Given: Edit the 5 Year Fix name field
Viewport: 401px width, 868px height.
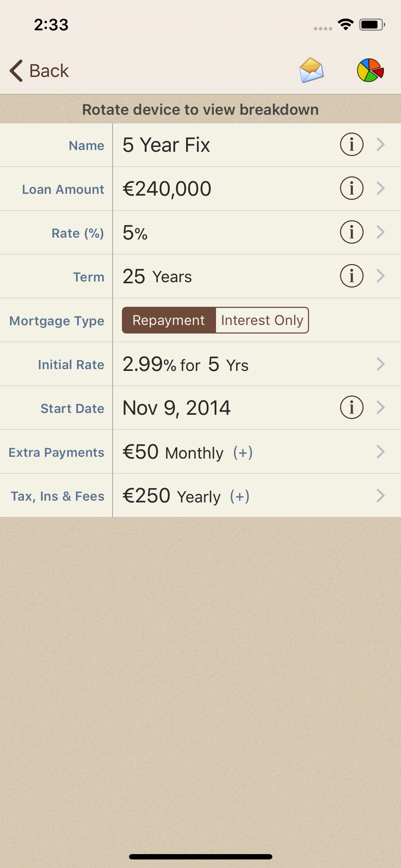Looking at the screenshot, I should (166, 145).
